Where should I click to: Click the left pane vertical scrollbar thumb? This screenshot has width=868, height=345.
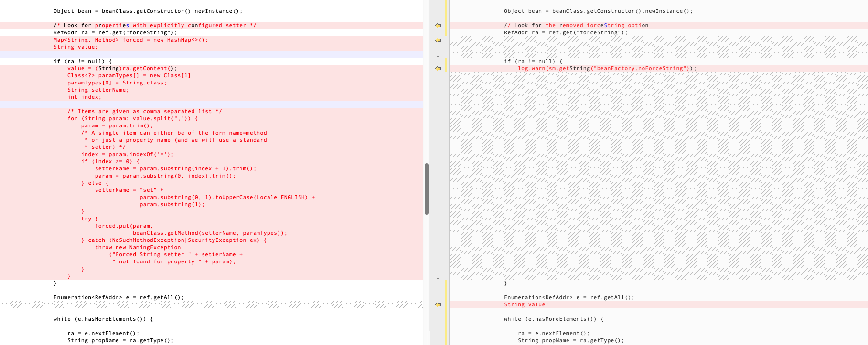(427, 189)
